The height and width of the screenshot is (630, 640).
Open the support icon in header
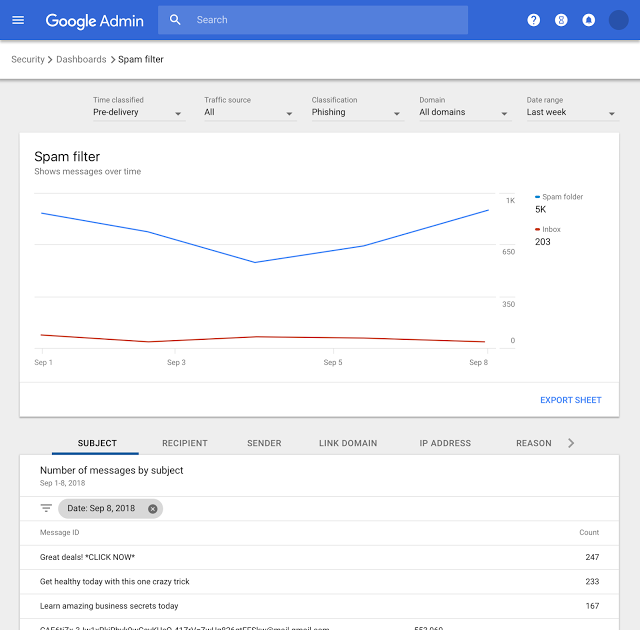(561, 20)
